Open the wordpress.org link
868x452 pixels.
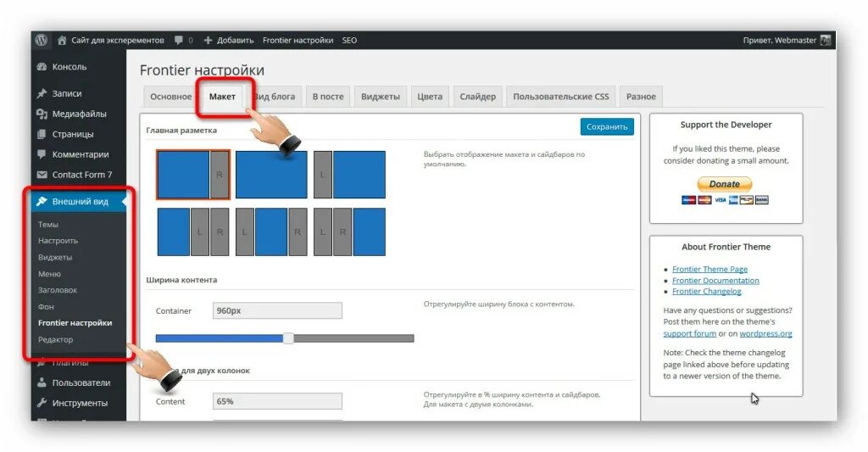[766, 333]
